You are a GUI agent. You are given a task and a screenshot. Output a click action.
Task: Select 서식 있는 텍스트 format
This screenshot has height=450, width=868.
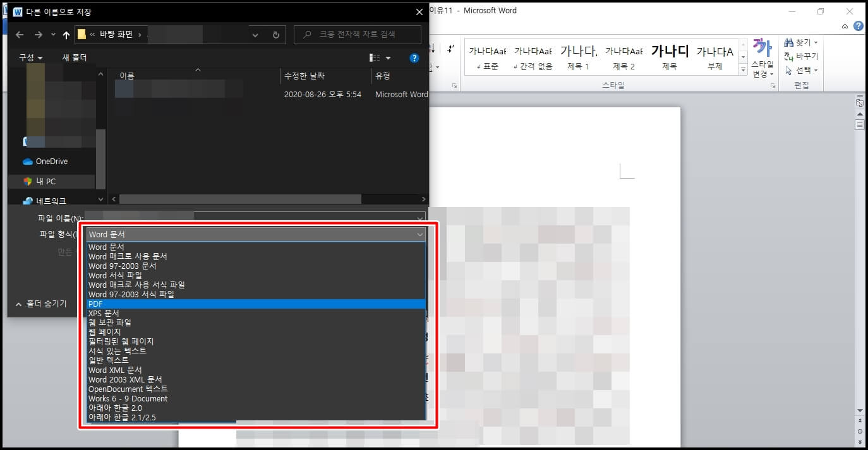pos(256,351)
